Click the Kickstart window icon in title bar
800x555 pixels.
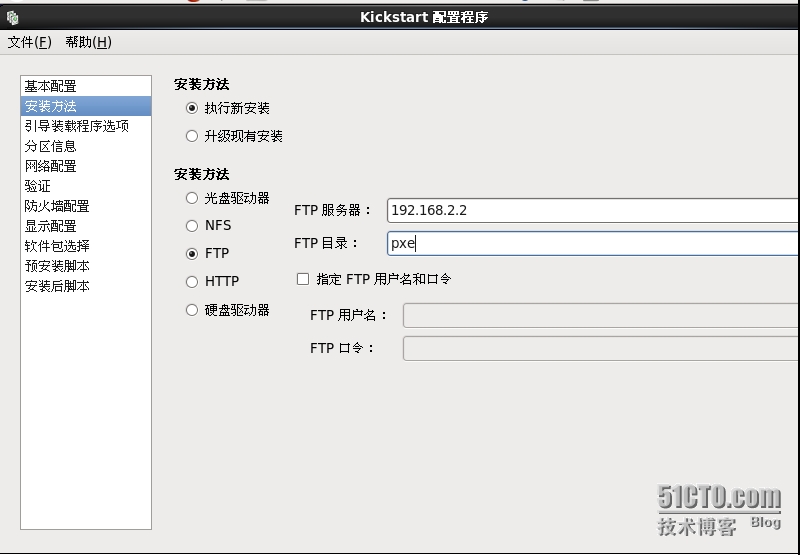coord(12,18)
